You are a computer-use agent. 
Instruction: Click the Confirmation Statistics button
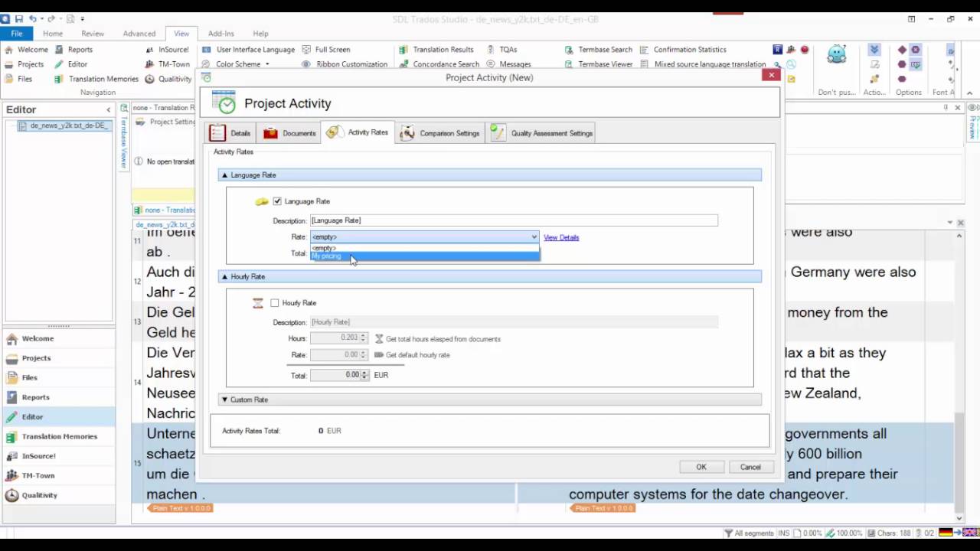point(683,50)
